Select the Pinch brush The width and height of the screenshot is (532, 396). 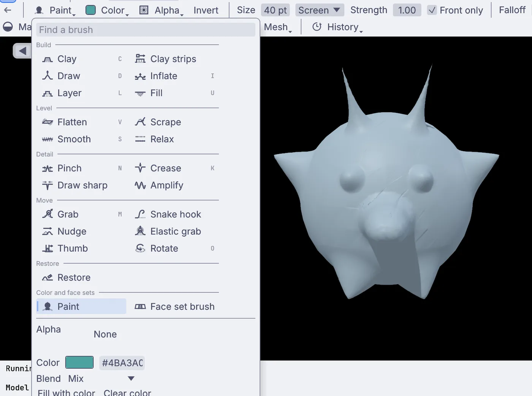coord(81,168)
